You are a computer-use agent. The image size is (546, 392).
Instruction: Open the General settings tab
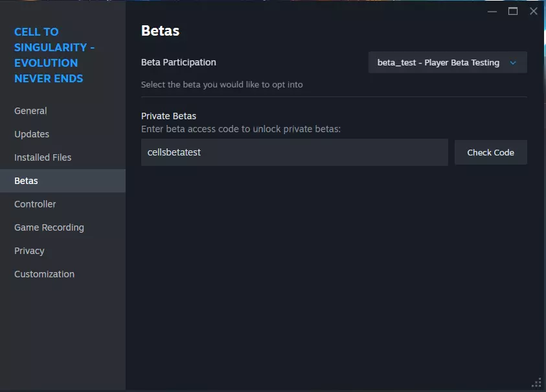[30, 111]
